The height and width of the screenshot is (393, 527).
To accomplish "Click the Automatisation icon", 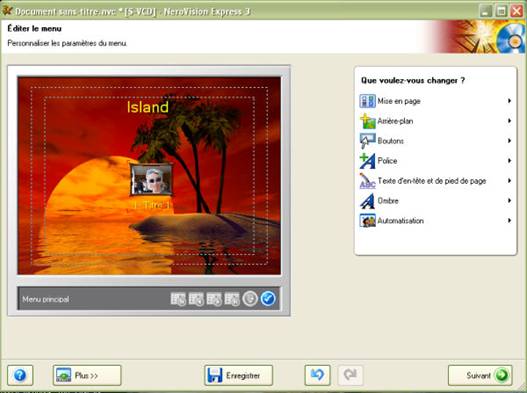I will 367,221.
